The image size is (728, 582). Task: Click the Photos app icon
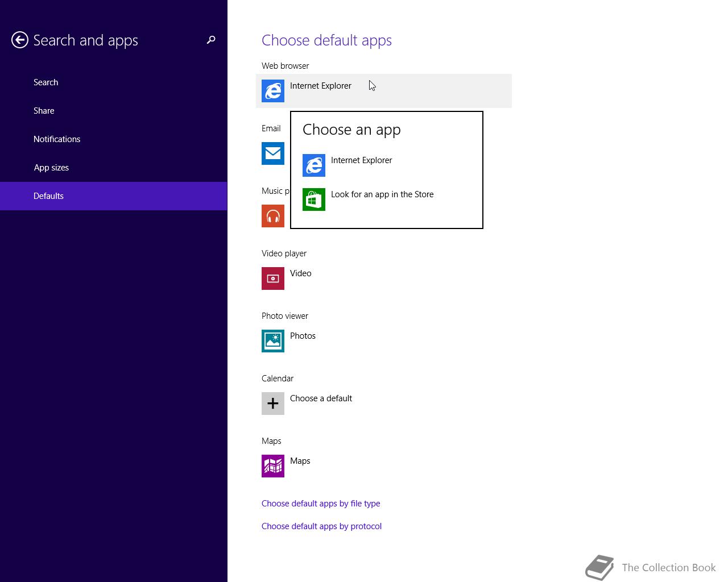pos(273,341)
